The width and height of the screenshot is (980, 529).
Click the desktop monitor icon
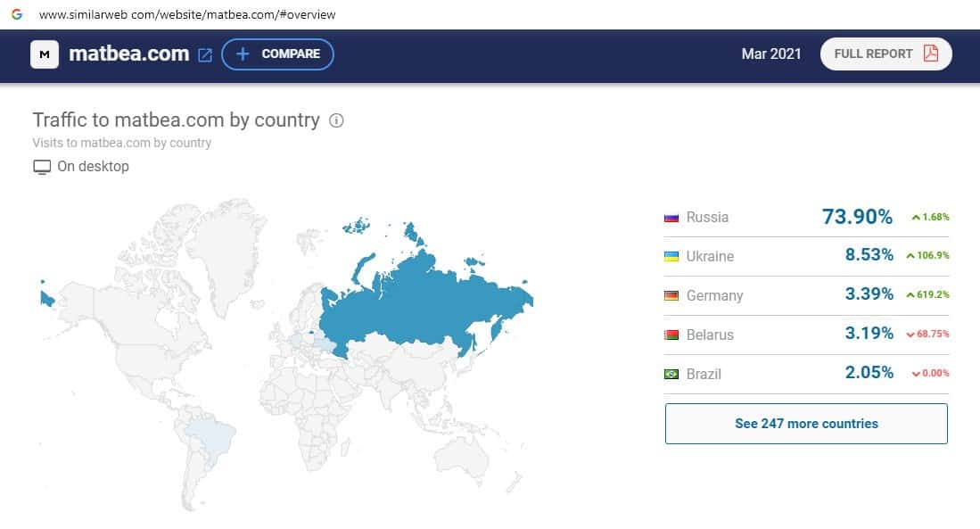pos(42,167)
